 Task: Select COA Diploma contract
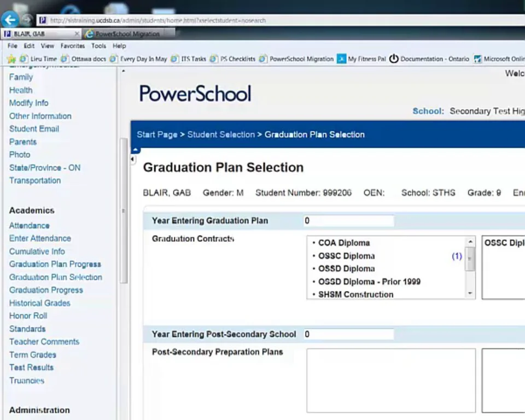(344, 243)
